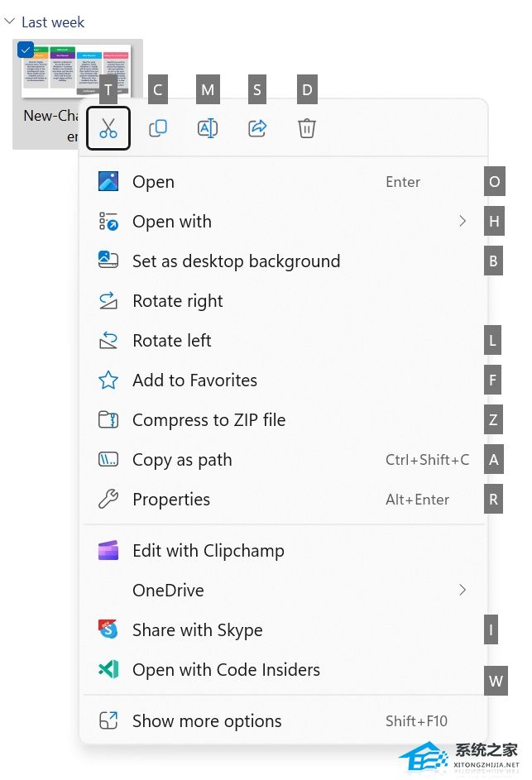The height and width of the screenshot is (780, 532).
Task: Choose Rotate right
Action: [177, 301]
